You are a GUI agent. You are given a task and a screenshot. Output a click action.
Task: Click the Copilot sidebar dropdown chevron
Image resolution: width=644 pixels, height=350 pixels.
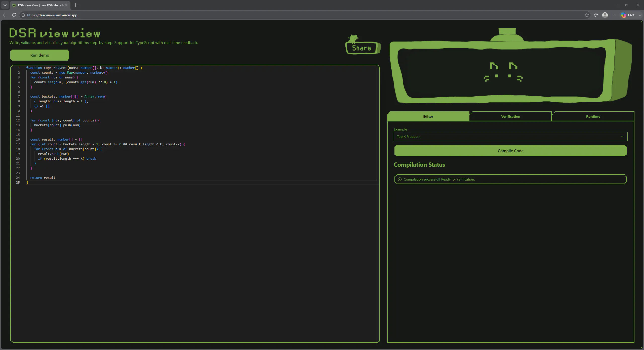tap(640, 15)
